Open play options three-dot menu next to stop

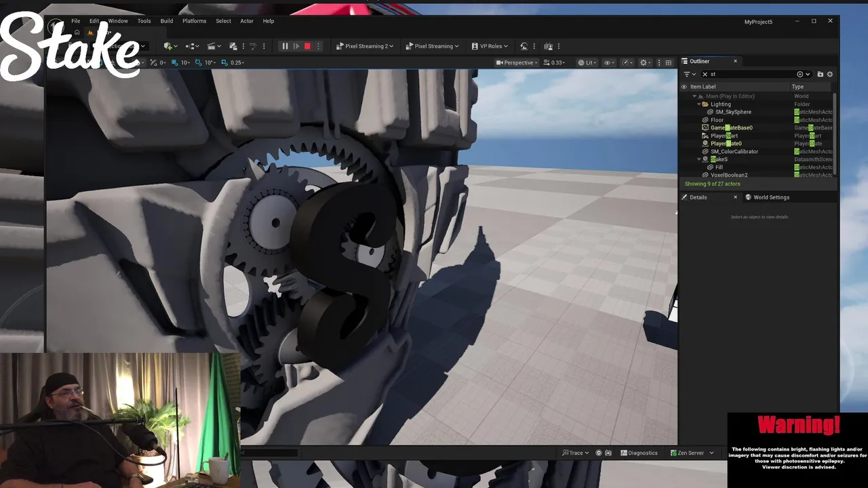tap(318, 46)
